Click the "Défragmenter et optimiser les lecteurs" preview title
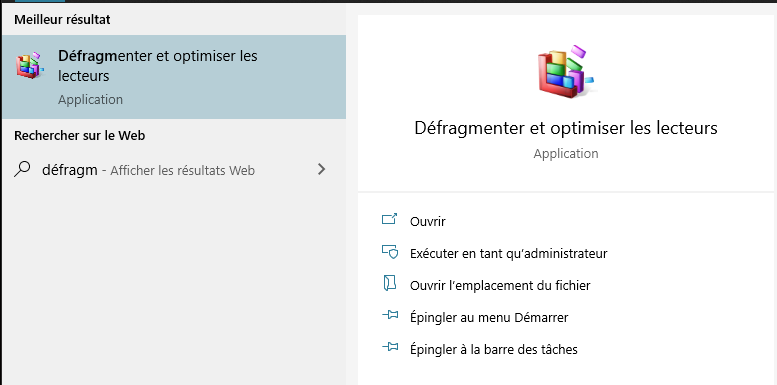Screen dimensions: 777x385 [566, 128]
